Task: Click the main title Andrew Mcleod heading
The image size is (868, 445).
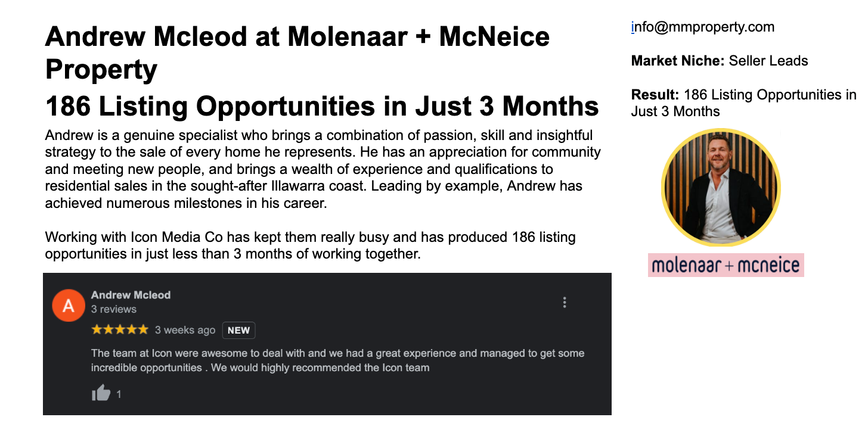Action: pos(297,53)
